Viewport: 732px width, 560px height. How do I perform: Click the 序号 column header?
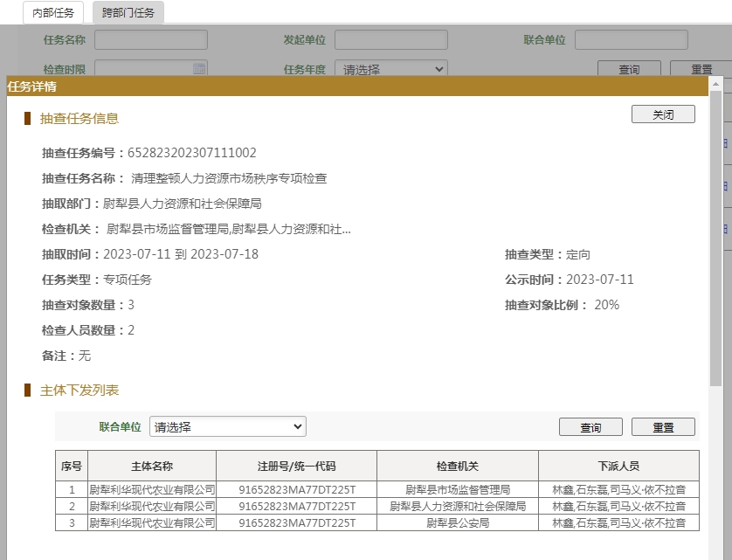(72, 467)
